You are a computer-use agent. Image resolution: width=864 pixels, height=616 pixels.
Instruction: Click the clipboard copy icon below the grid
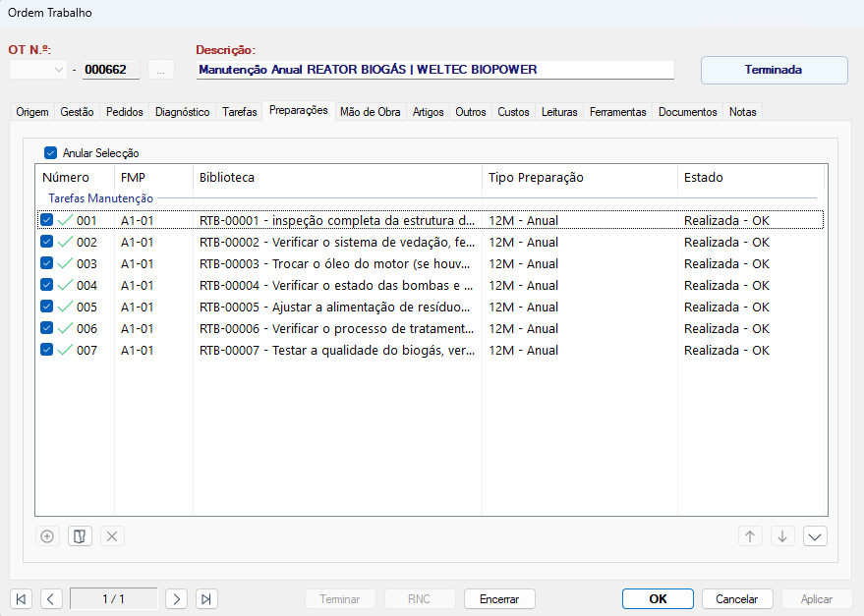[80, 535]
